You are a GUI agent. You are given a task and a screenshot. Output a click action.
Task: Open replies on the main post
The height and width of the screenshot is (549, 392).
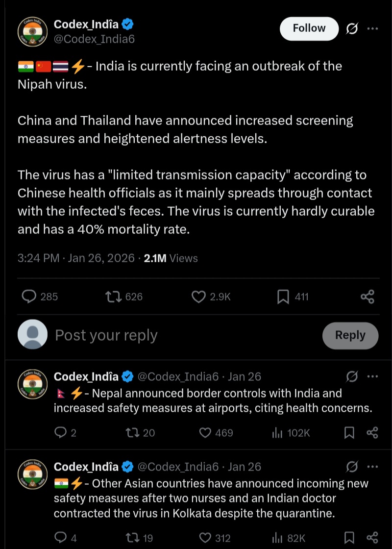tap(30, 297)
